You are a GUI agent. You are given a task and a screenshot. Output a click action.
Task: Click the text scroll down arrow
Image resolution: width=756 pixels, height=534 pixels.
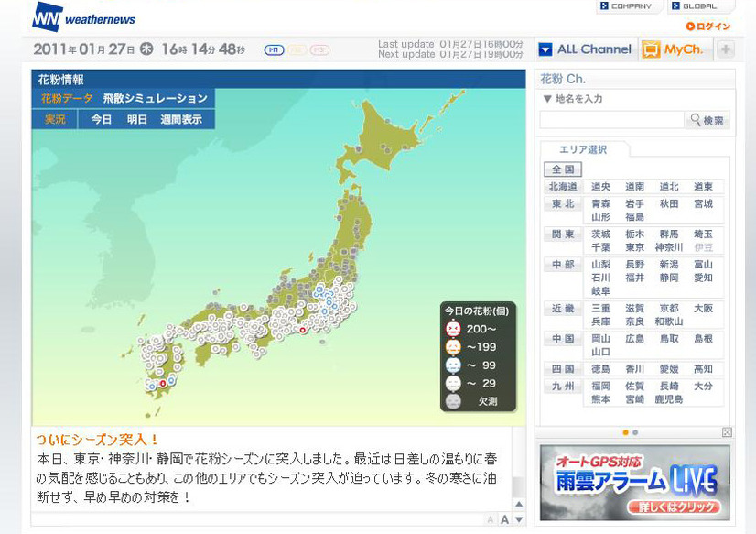519,519
